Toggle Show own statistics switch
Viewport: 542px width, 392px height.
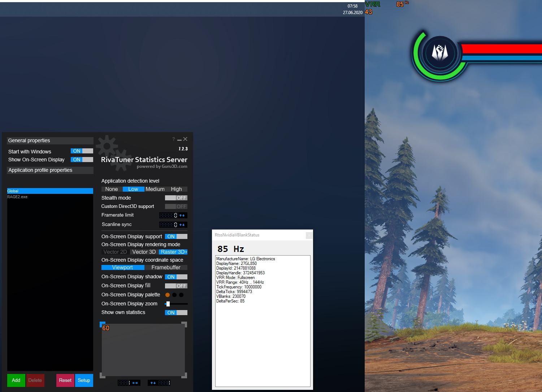[x=176, y=313]
